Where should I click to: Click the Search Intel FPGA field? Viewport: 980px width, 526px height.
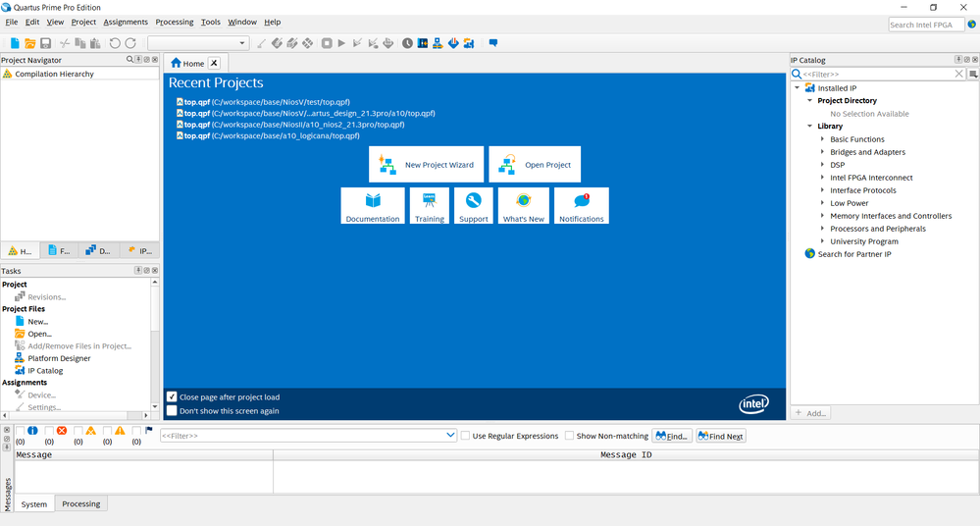[x=926, y=25]
